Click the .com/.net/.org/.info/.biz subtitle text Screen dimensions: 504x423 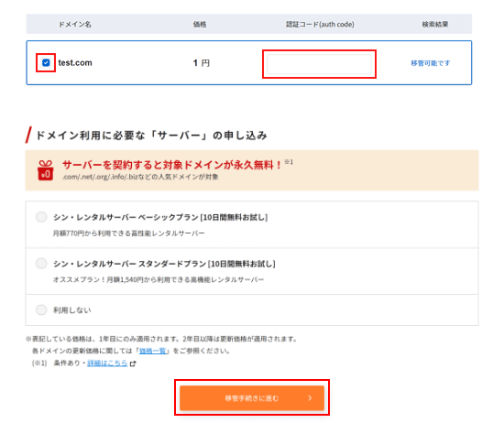[x=140, y=177]
